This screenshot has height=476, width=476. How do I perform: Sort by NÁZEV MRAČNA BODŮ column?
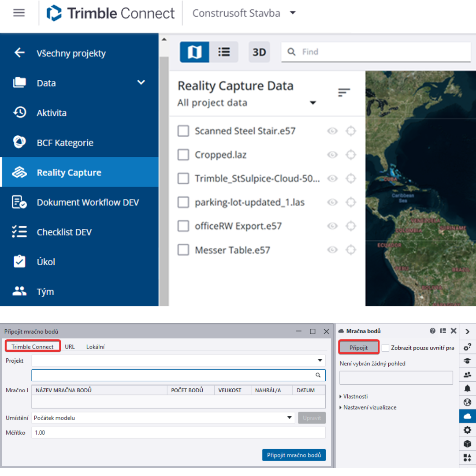pos(100,390)
